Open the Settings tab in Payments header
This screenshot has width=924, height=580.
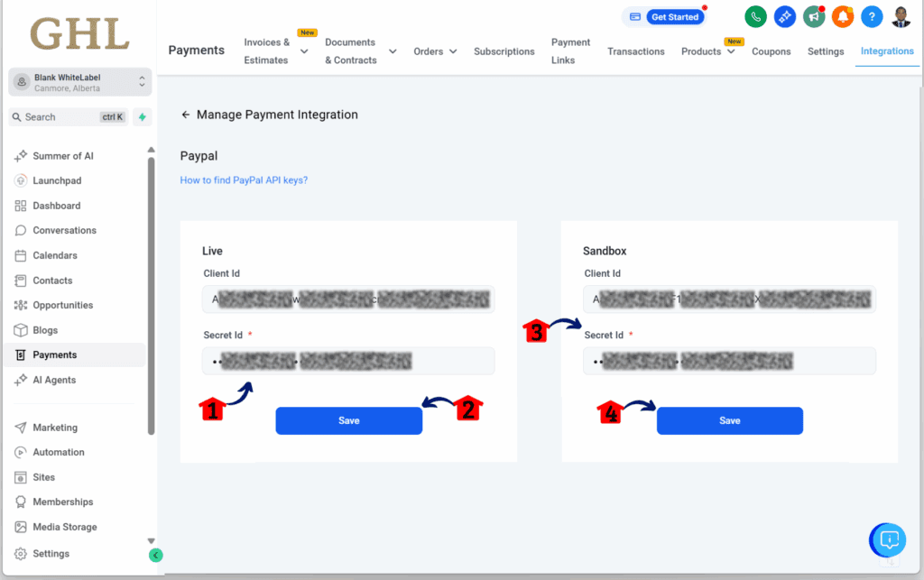pos(826,51)
